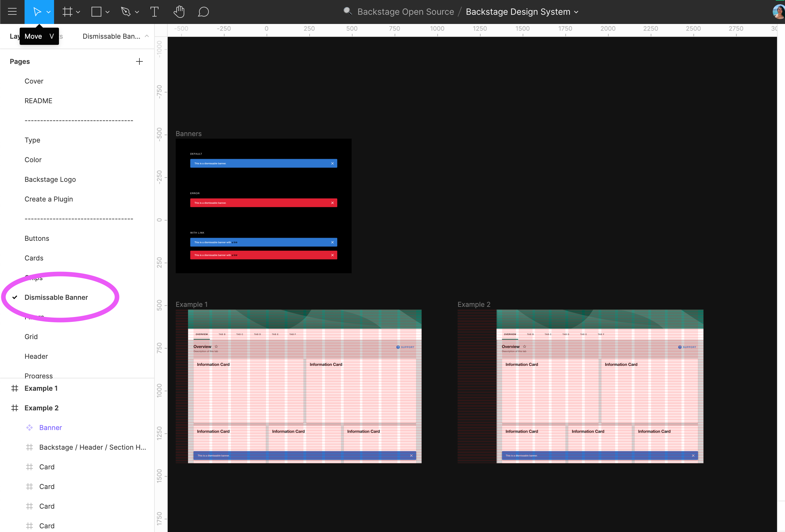The width and height of the screenshot is (785, 532).
Task: Select the Text tool
Action: (154, 11)
